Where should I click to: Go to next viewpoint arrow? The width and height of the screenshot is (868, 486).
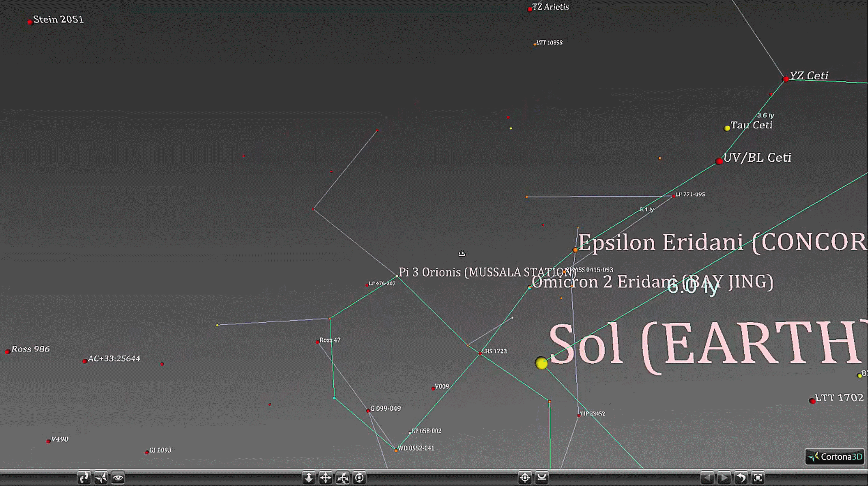pyautogui.click(x=724, y=478)
